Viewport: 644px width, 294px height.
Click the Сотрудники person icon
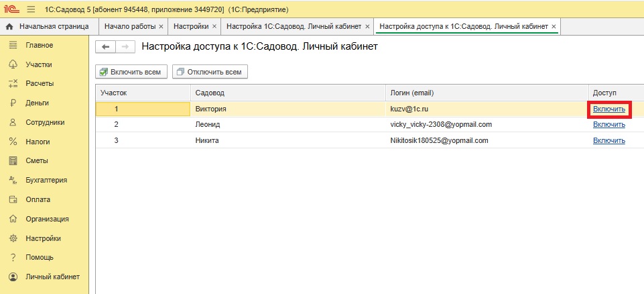point(13,122)
